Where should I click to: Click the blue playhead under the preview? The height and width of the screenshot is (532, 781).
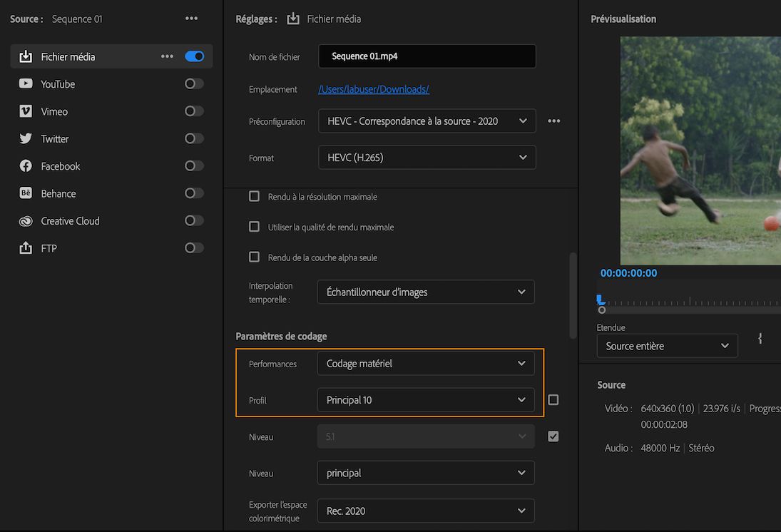[599, 300]
